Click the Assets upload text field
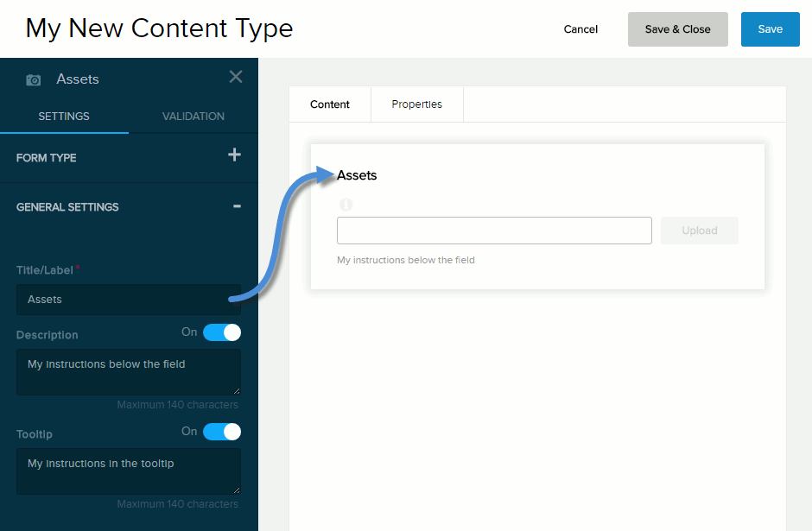Viewport: 812px width, 531px height. (494, 231)
